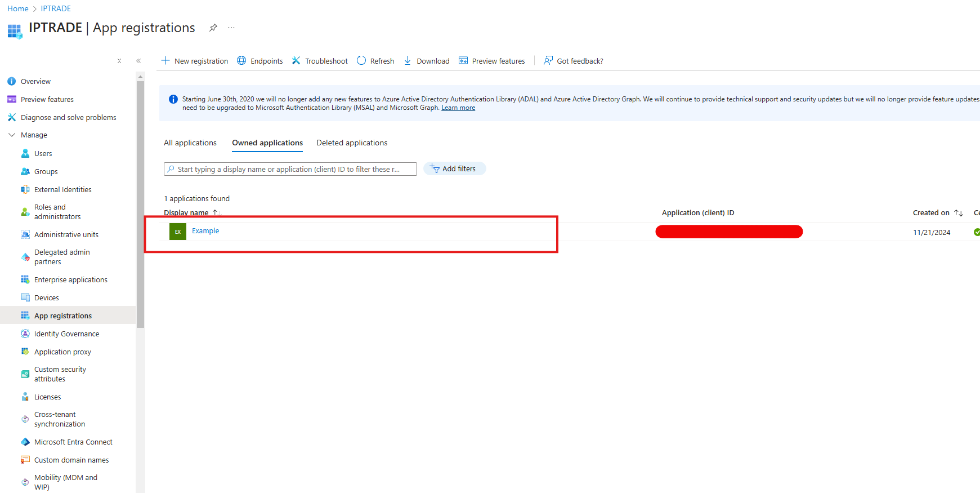The image size is (980, 493).
Task: Open the Example application link
Action: click(x=205, y=231)
